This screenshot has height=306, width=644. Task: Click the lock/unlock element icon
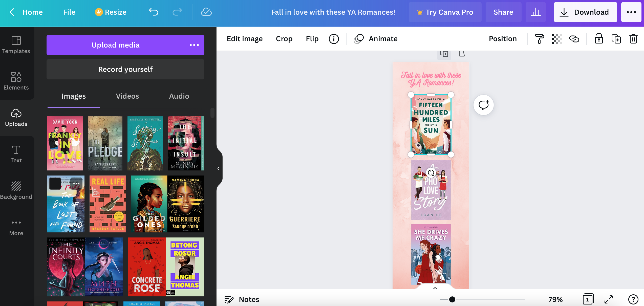point(599,39)
